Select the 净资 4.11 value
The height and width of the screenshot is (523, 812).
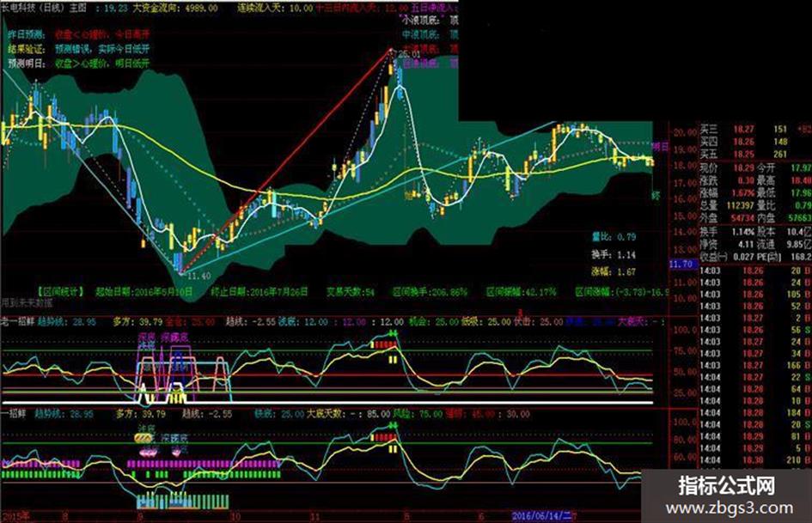727,244
